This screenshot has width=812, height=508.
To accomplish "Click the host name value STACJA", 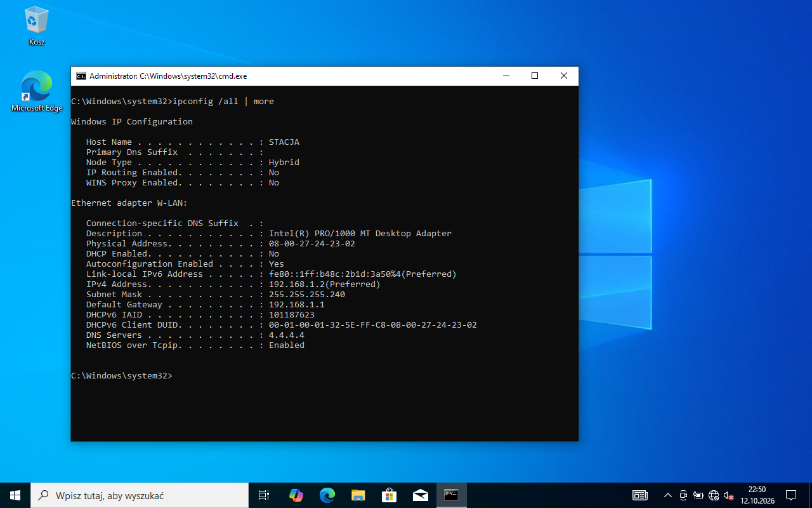I will (x=284, y=142).
